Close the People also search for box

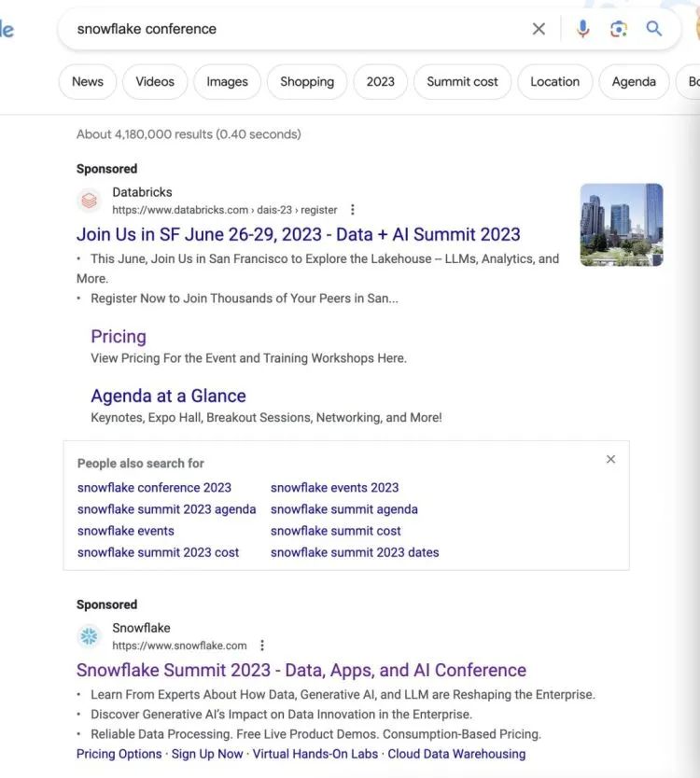click(610, 459)
